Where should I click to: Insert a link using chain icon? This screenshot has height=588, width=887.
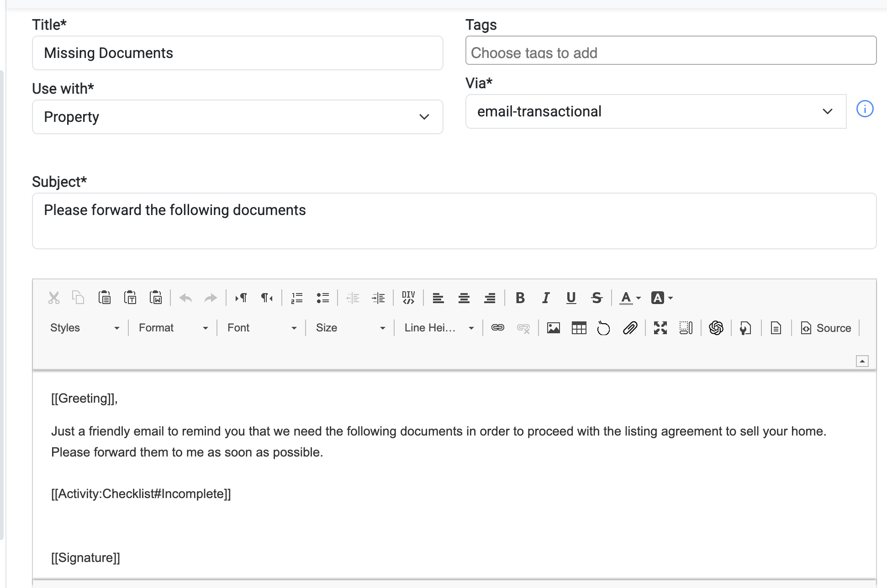click(x=497, y=328)
